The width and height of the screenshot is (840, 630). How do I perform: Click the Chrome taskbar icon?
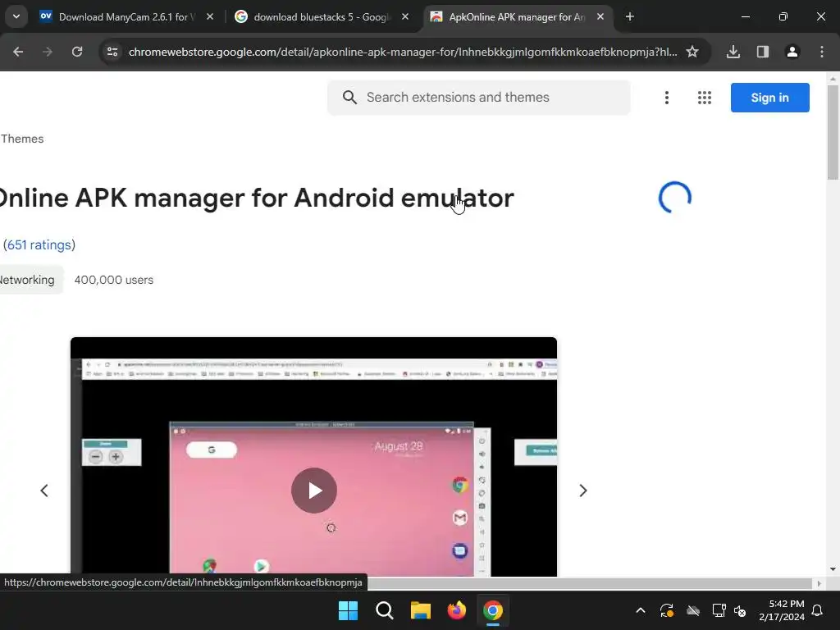coord(493,610)
